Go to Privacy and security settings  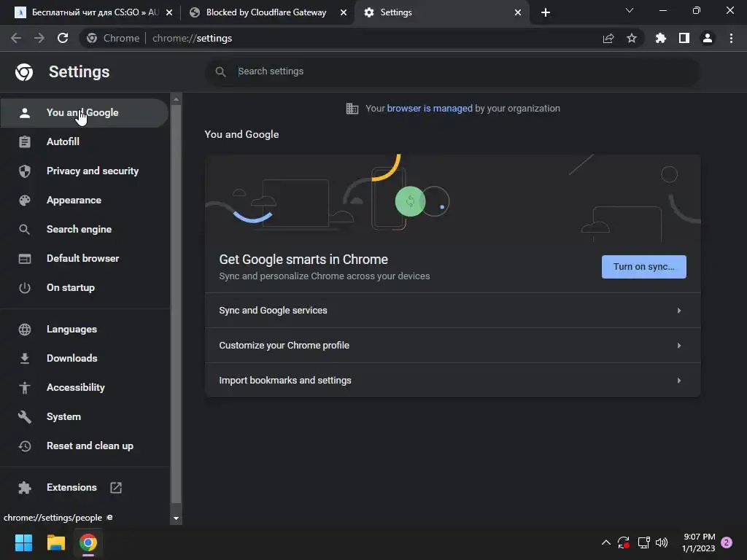(x=85, y=171)
